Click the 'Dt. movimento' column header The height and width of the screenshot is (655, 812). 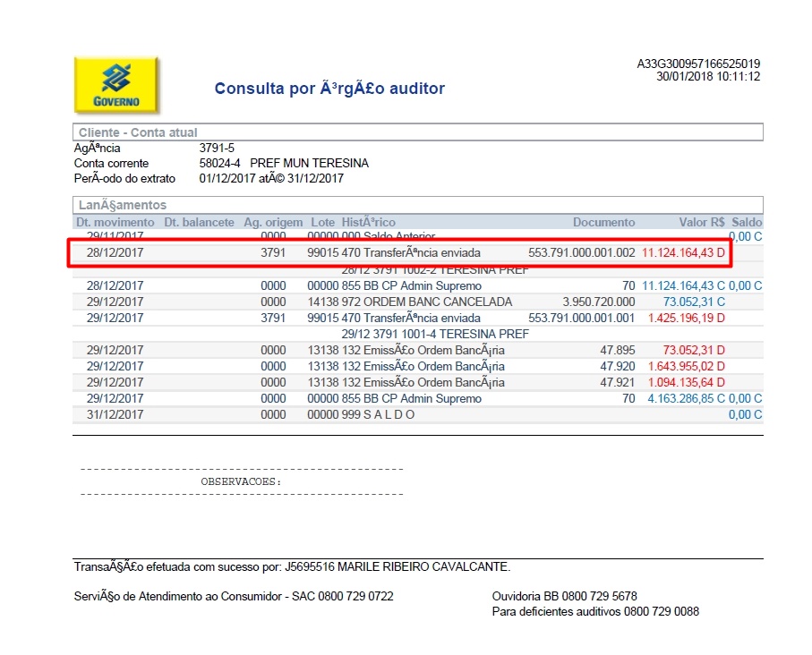[x=115, y=222]
